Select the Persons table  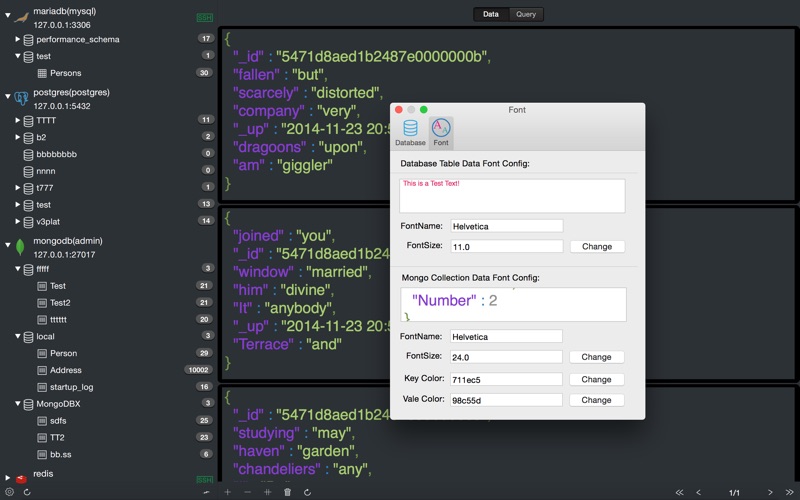point(65,73)
